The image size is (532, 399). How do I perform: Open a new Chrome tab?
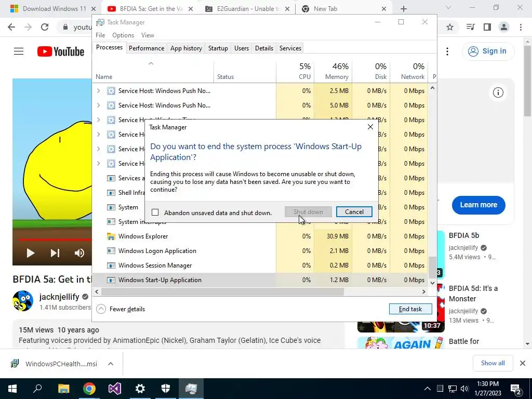(403, 9)
